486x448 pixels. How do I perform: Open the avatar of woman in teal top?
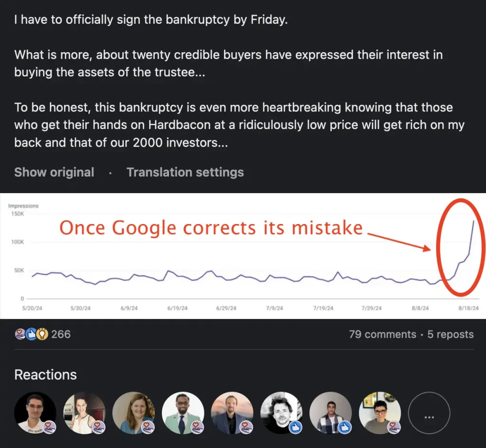pyautogui.click(x=133, y=412)
